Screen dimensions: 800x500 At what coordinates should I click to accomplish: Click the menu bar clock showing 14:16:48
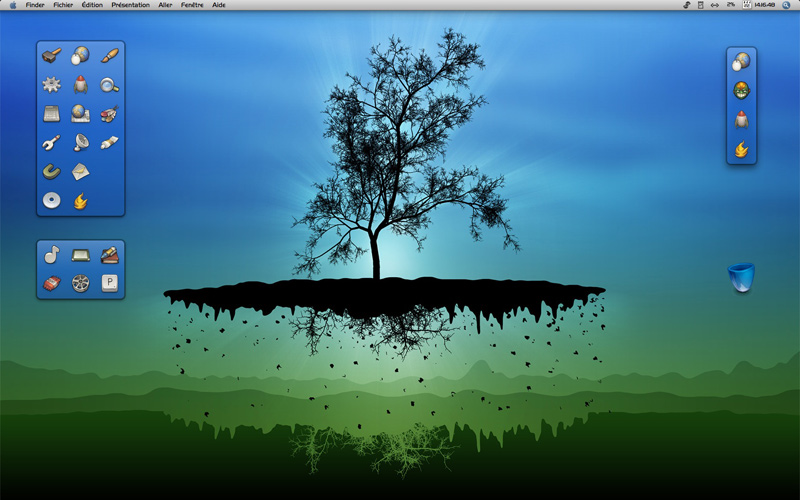pyautogui.click(x=765, y=5)
